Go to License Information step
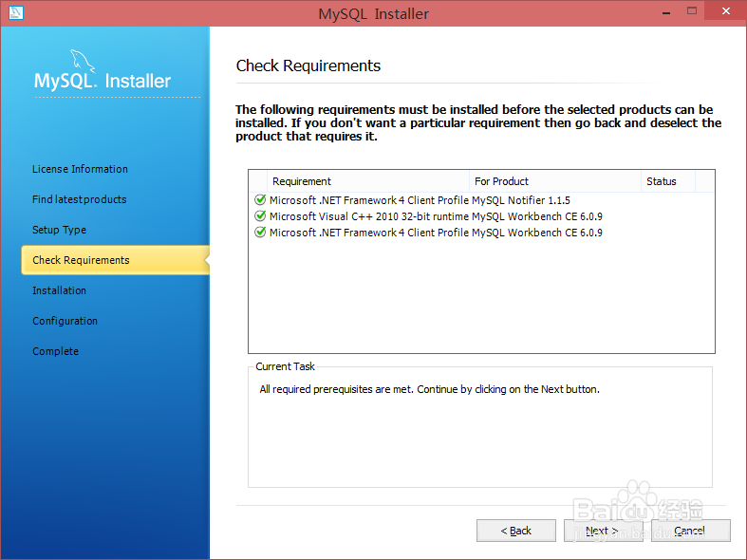The width and height of the screenshot is (747, 560). pos(80,169)
